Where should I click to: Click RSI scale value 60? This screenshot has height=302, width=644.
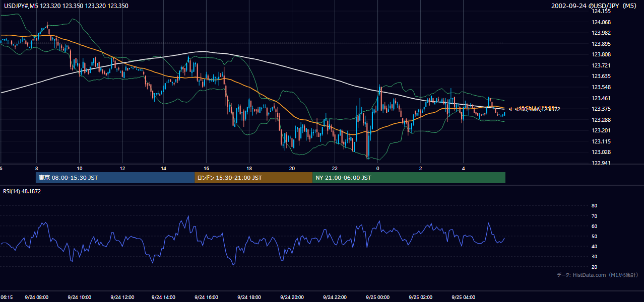[x=594, y=226]
